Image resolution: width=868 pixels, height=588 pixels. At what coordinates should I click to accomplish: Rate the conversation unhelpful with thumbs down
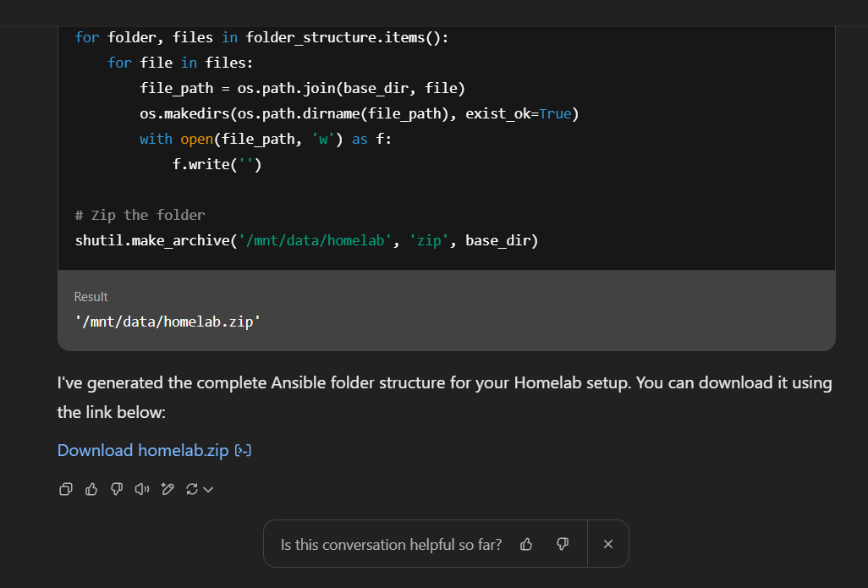563,544
